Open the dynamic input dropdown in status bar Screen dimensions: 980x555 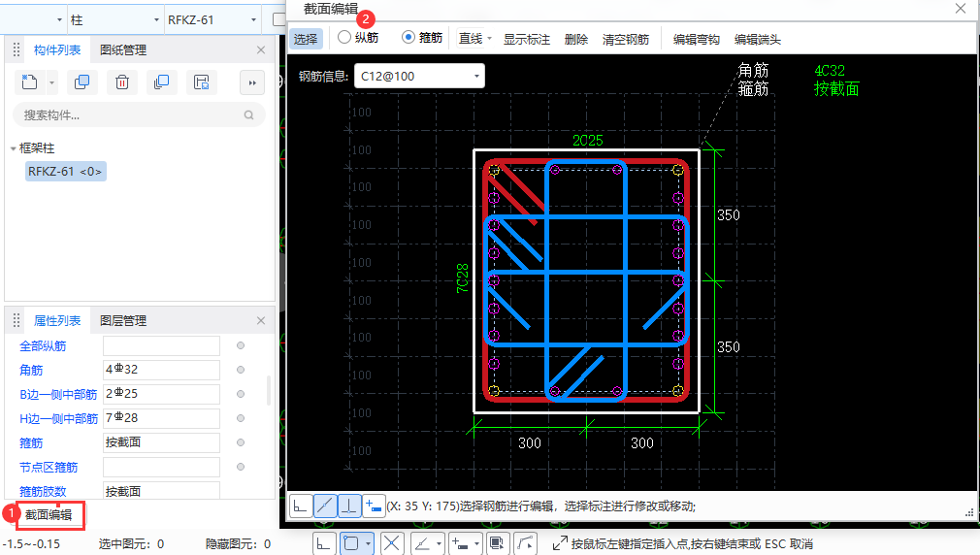point(476,543)
